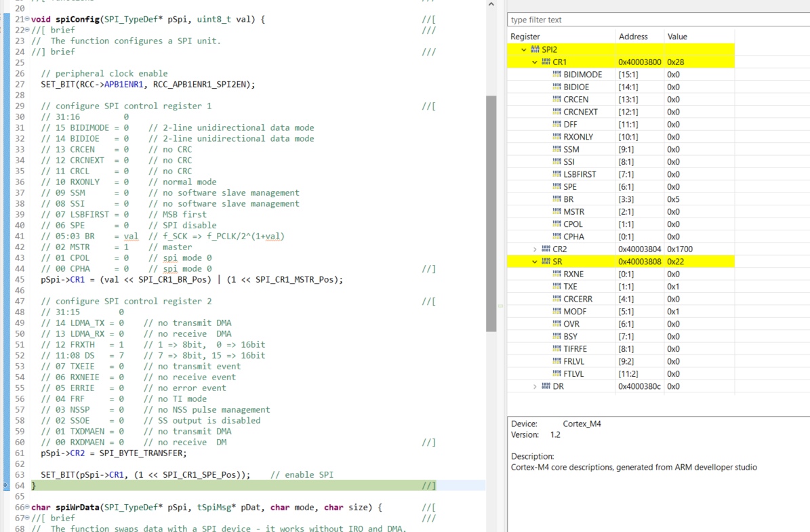810x532 pixels.
Task: Collapse the SPI2 peripheral node
Action: click(524, 49)
